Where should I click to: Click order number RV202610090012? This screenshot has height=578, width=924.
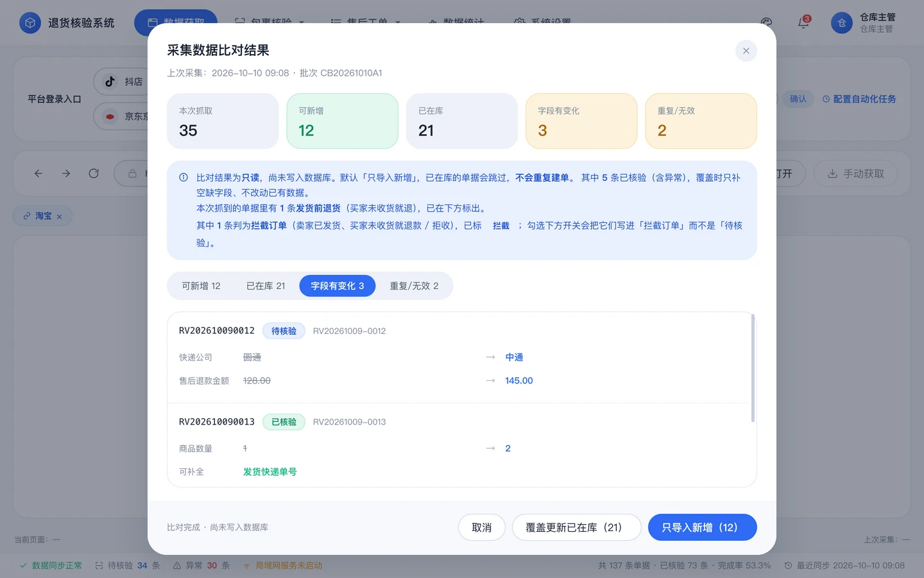tap(217, 331)
